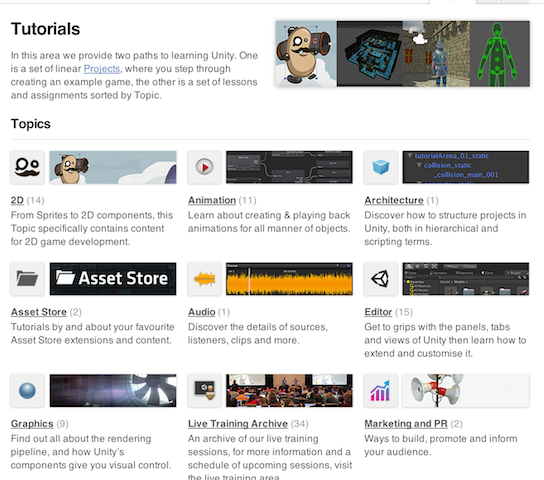Open the 2D topic link

17,200
